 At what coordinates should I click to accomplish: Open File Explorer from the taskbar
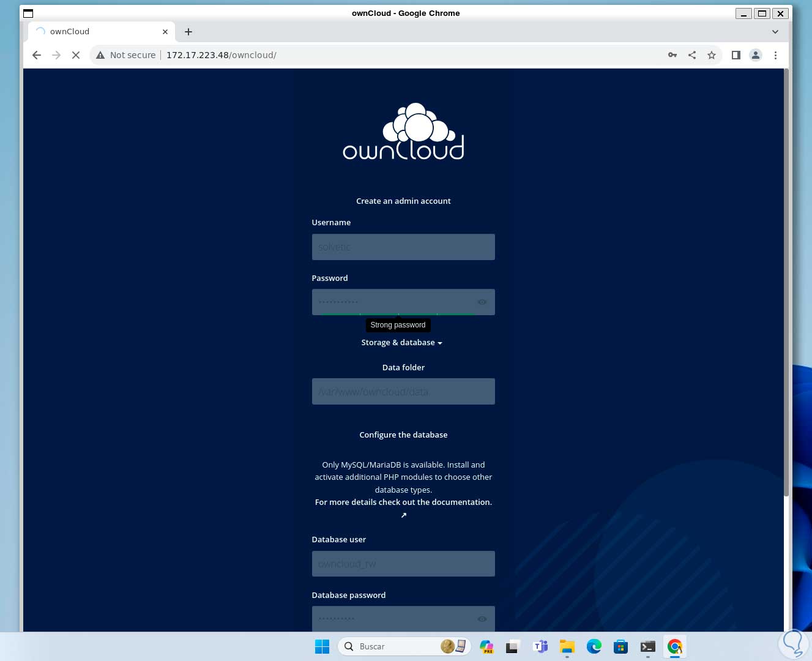(567, 646)
